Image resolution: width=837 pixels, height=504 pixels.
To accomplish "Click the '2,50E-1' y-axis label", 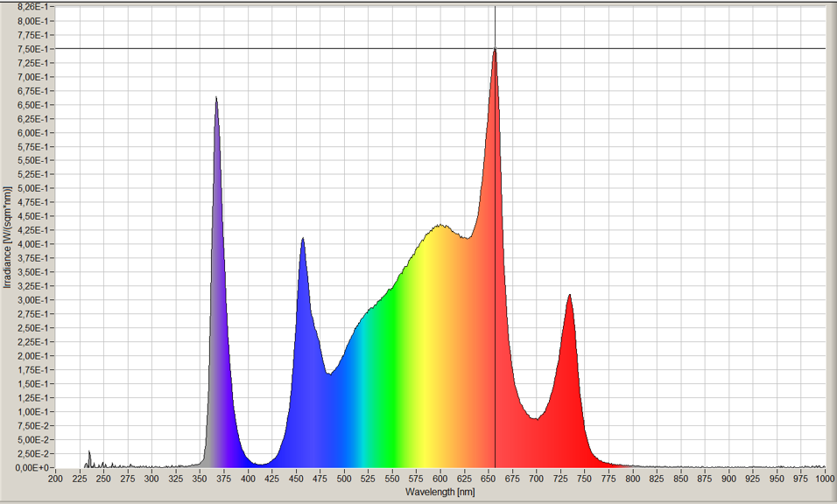I will point(32,328).
